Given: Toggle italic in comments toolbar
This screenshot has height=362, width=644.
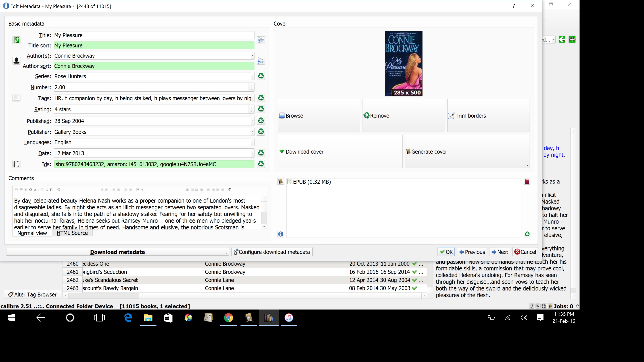Looking at the screenshot, I should [192, 190].
